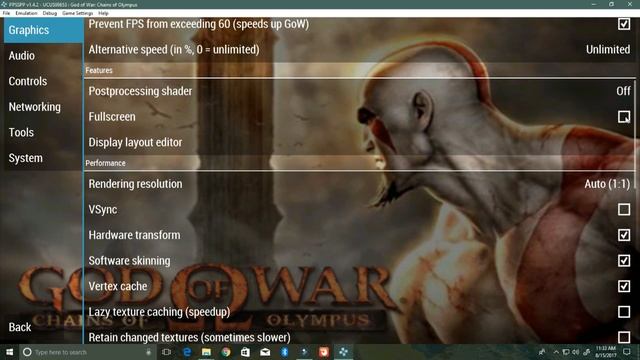
Task: Switch to the System settings tab
Action: tap(43, 158)
